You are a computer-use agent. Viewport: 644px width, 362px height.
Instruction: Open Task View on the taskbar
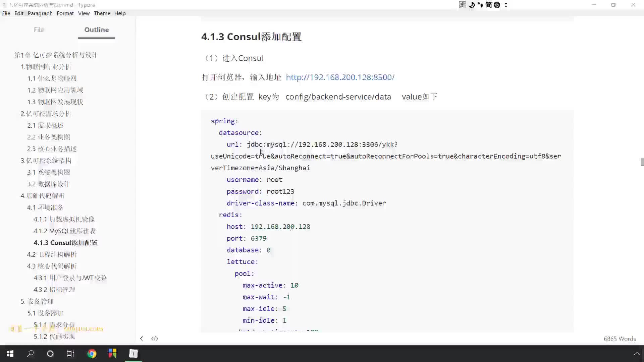click(70, 354)
